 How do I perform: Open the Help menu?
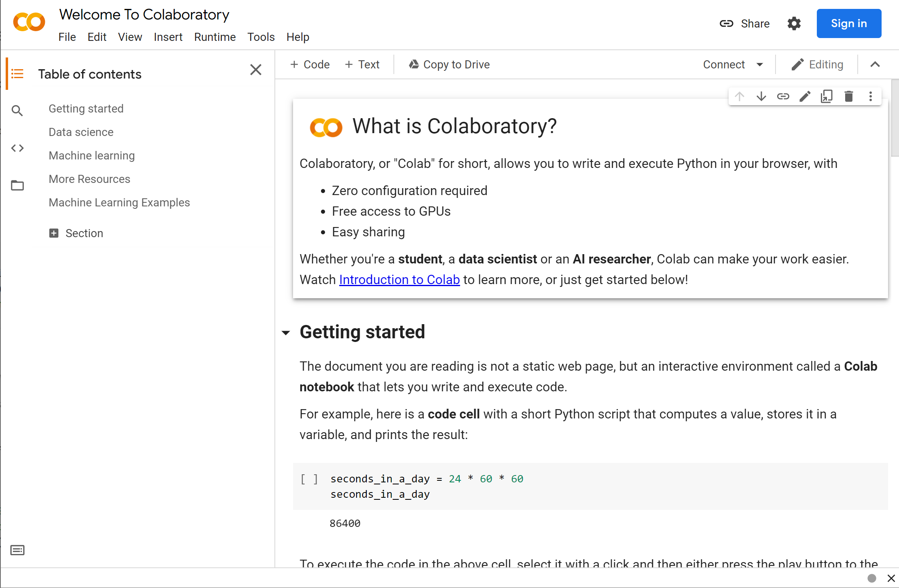coord(298,37)
